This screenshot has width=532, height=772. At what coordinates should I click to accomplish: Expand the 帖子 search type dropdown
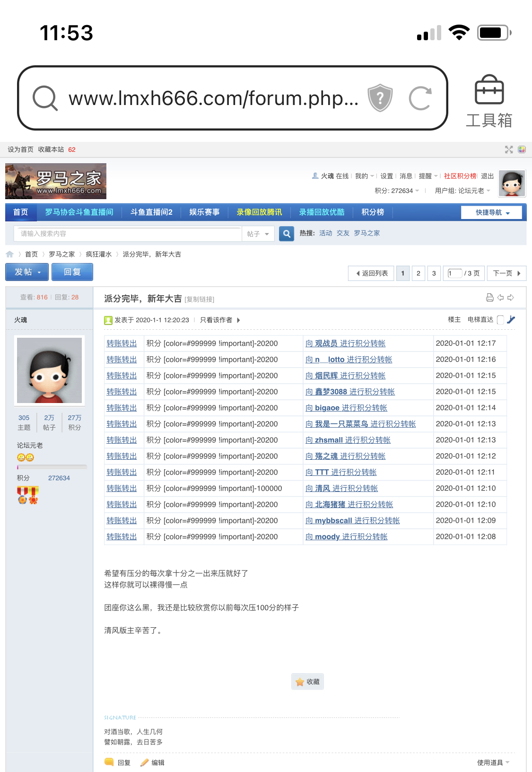(258, 234)
